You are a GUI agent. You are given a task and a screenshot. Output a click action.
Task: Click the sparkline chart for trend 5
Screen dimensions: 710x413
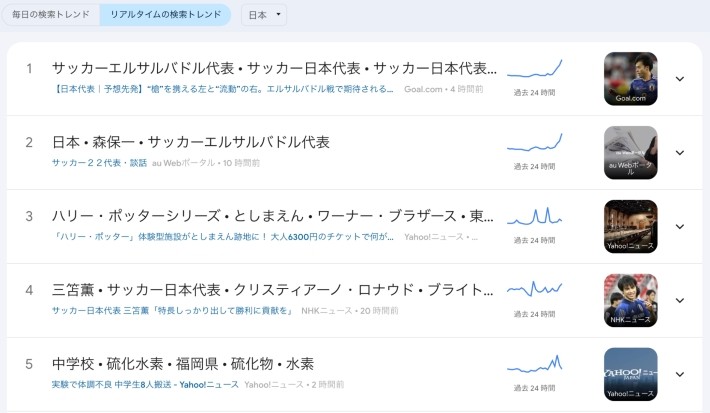pyautogui.click(x=534, y=364)
